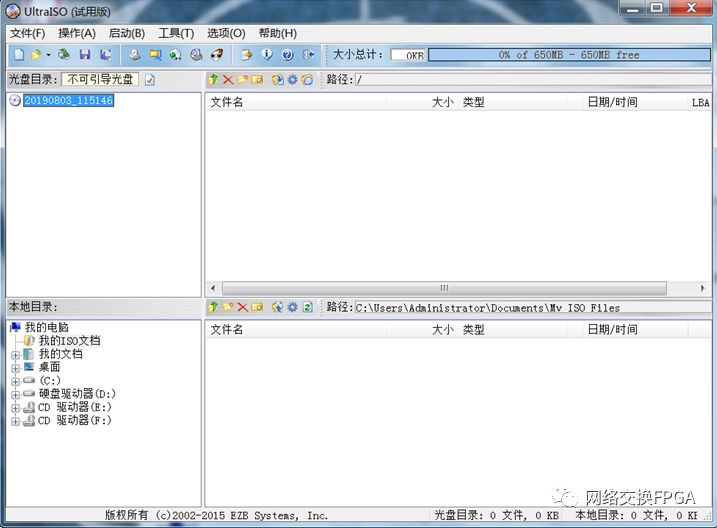The image size is (717, 528).
Task: Click red X Delete in local toolbar
Action: point(243,307)
